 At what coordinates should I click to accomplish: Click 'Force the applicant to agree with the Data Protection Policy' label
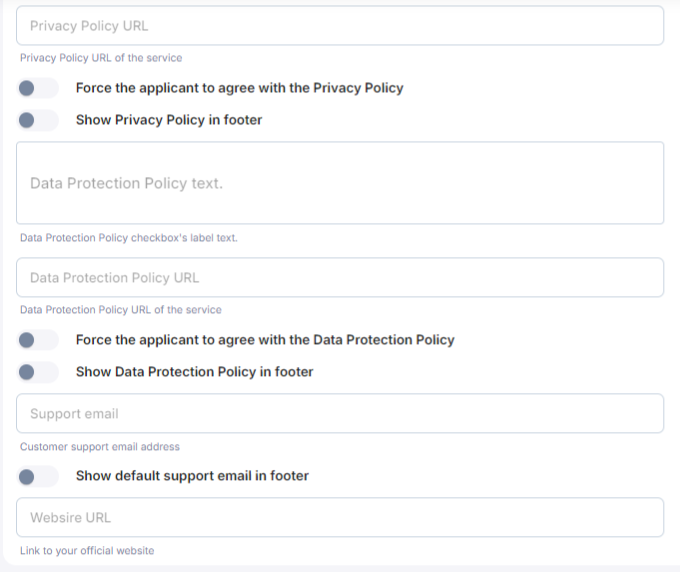265,340
